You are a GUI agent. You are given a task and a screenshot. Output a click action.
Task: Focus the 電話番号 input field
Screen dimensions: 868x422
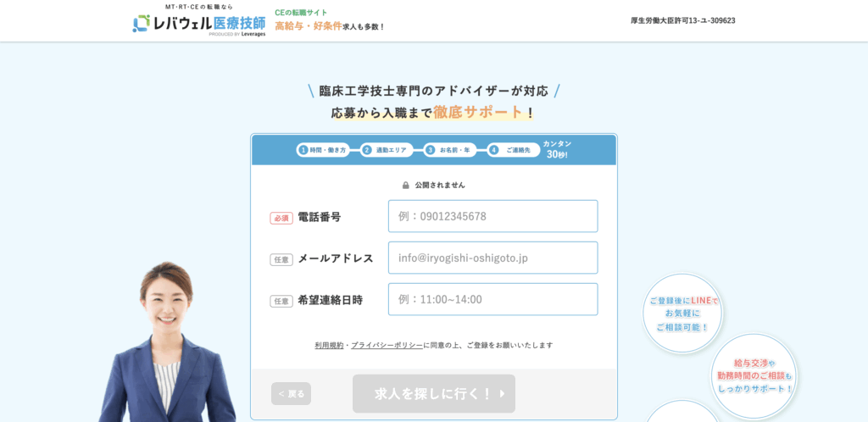(x=492, y=216)
